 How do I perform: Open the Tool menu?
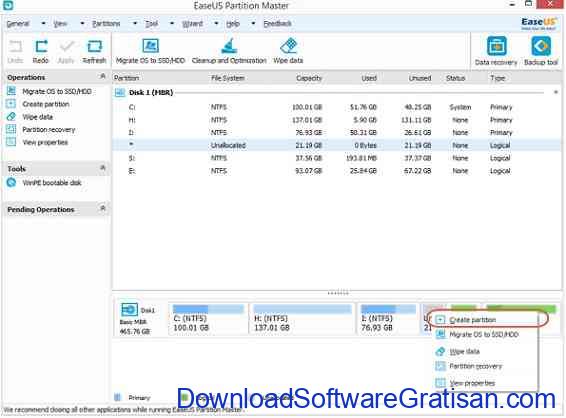[152, 24]
